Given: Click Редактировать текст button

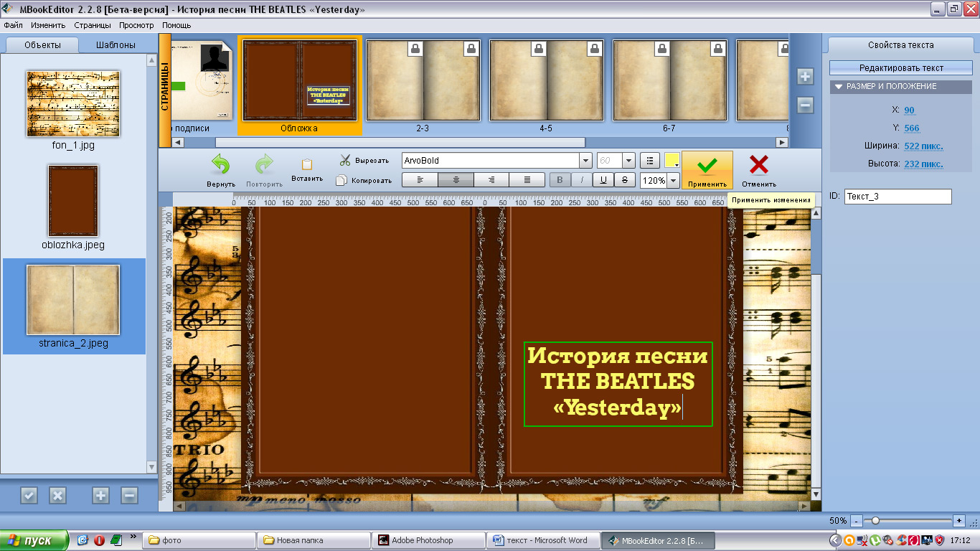Looking at the screenshot, I should (902, 68).
